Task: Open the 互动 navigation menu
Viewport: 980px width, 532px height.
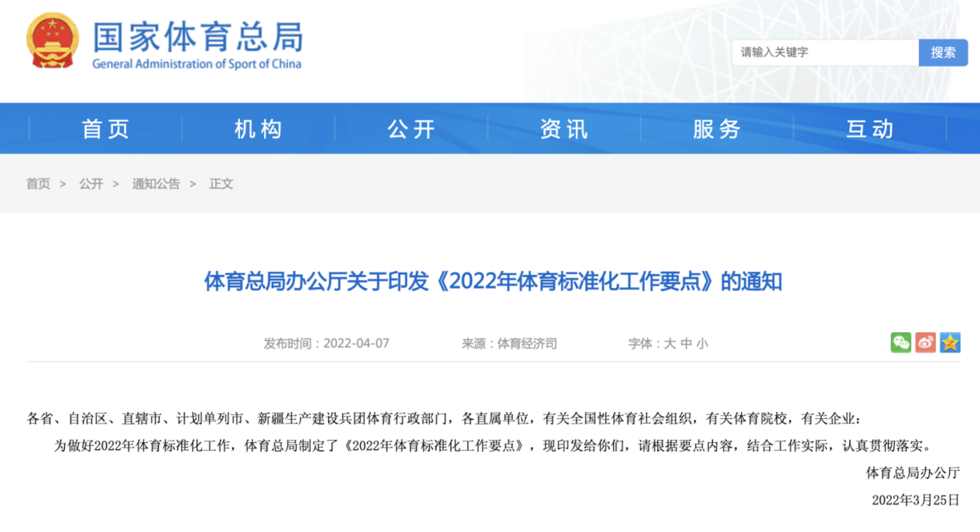Action: click(870, 129)
